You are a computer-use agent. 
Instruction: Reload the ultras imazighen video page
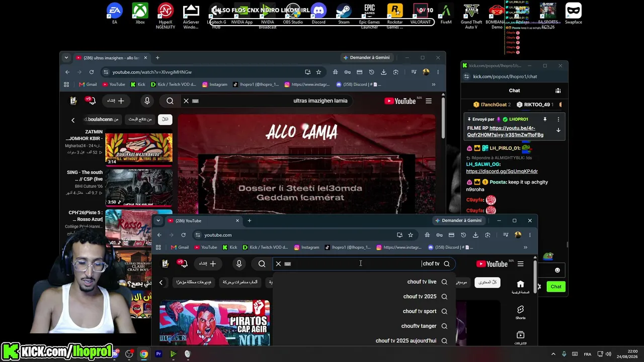click(x=91, y=72)
